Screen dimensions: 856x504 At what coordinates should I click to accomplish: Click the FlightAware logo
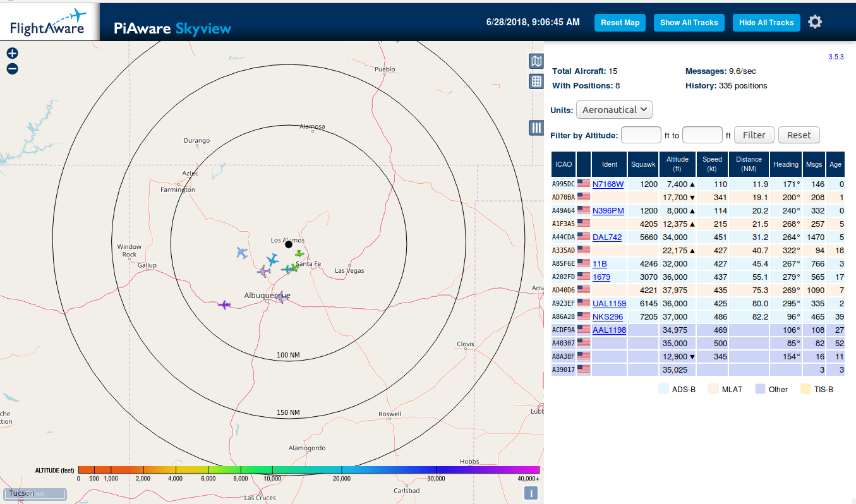[x=49, y=22]
